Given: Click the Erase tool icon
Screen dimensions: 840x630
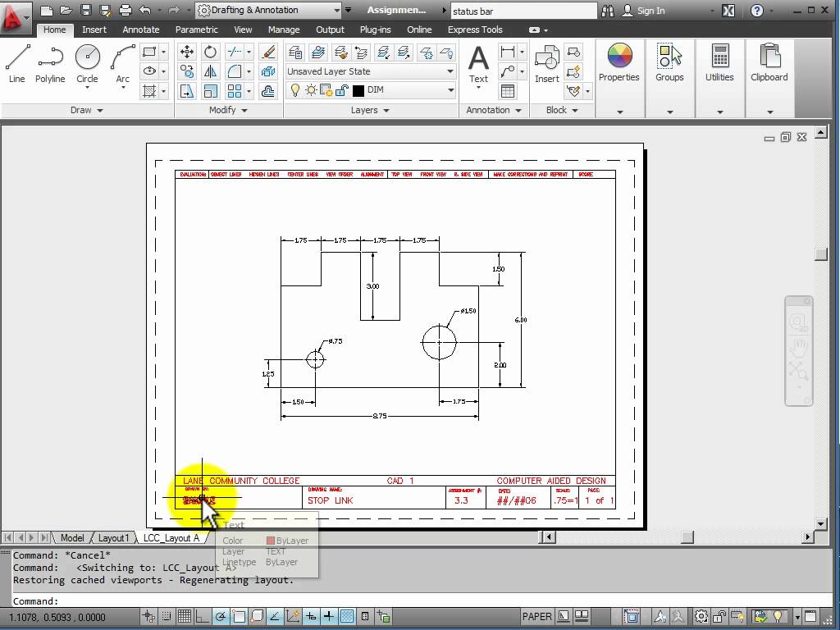Looking at the screenshot, I should tap(267, 52).
